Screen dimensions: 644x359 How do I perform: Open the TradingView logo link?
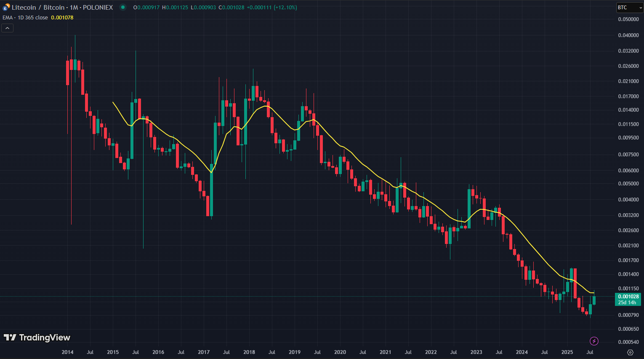tap(37, 338)
